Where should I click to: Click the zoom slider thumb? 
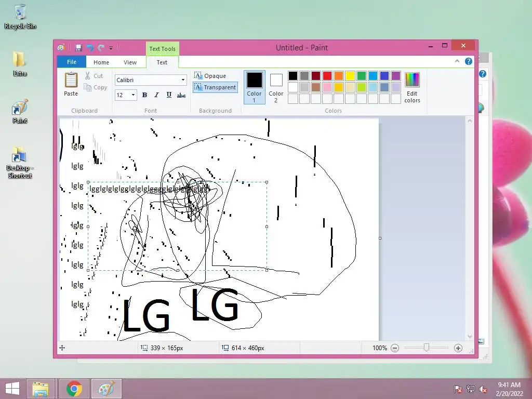(427, 348)
